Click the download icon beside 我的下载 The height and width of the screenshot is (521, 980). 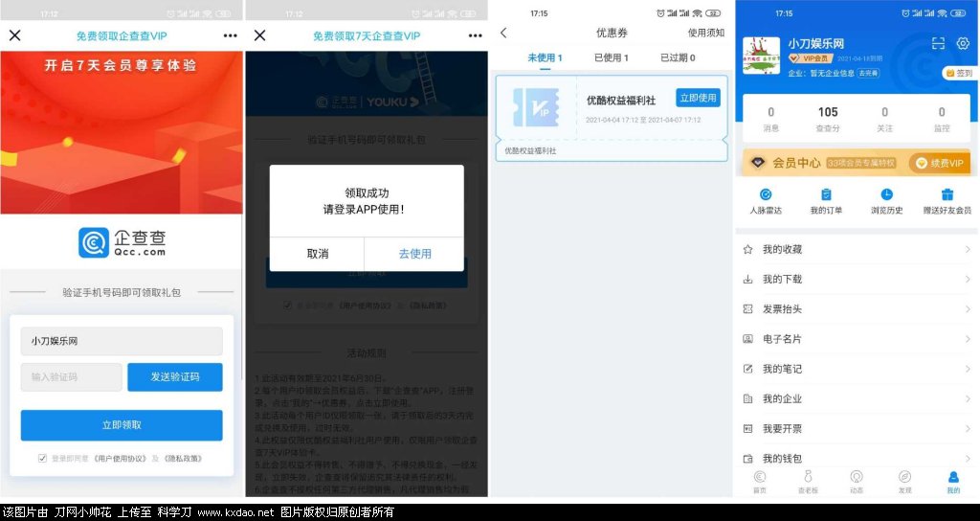click(748, 280)
